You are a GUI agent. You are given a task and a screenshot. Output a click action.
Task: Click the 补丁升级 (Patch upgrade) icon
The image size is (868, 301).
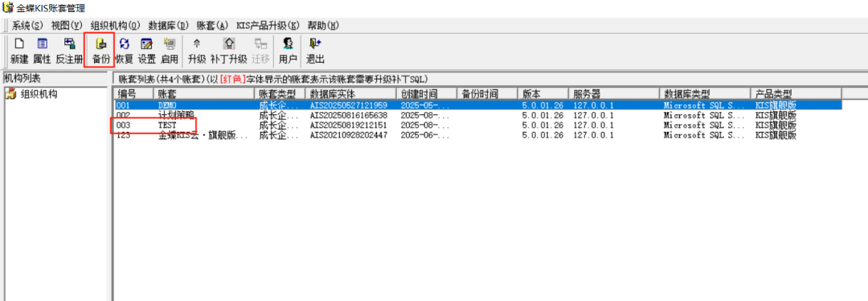(x=228, y=51)
